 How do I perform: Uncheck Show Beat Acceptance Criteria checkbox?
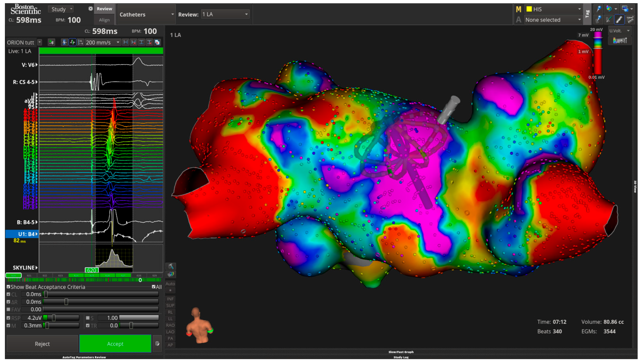pyautogui.click(x=9, y=287)
